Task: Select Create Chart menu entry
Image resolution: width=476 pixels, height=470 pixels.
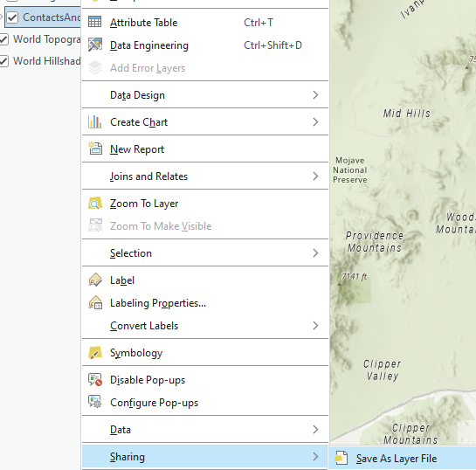Action: point(205,122)
